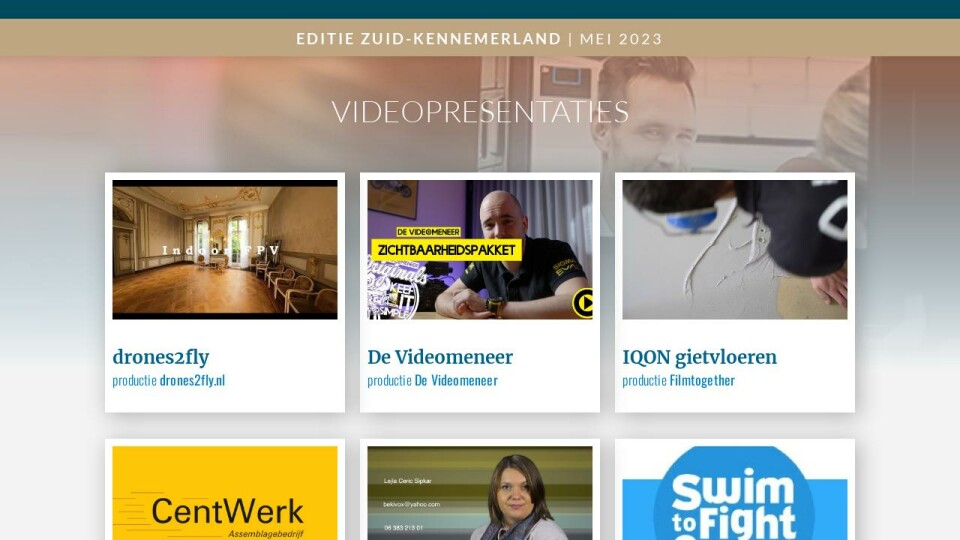This screenshot has height=540, width=960.
Task: Visit the drones2fly.nl production link
Action: point(192,380)
